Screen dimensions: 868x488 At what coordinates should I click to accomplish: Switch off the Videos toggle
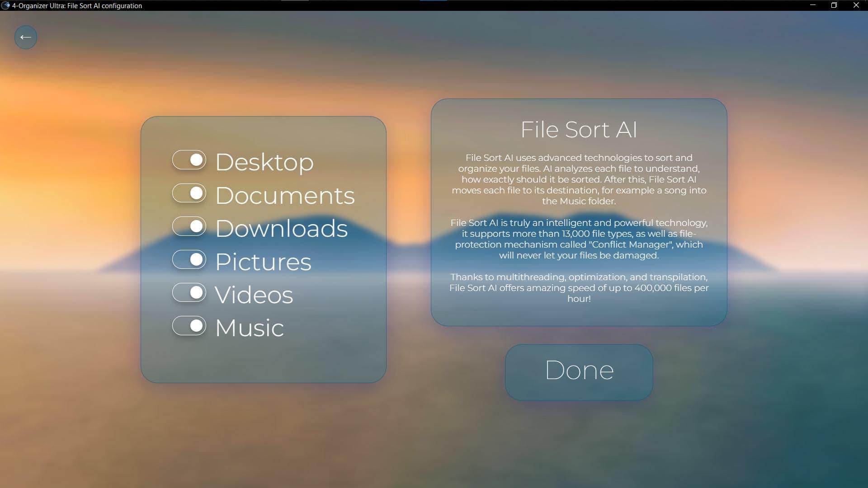pos(189,292)
